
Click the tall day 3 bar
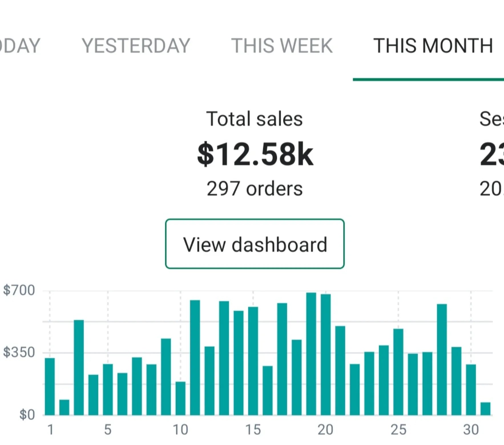[79, 367]
